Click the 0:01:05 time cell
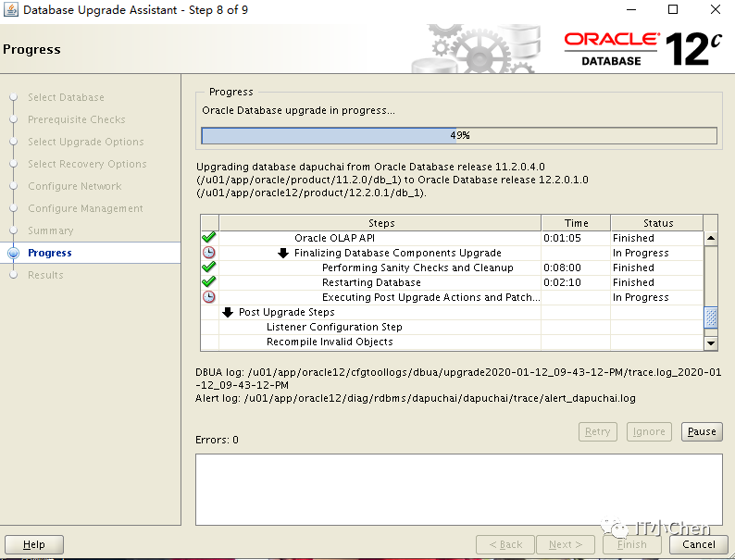This screenshot has width=735, height=560. click(576, 238)
